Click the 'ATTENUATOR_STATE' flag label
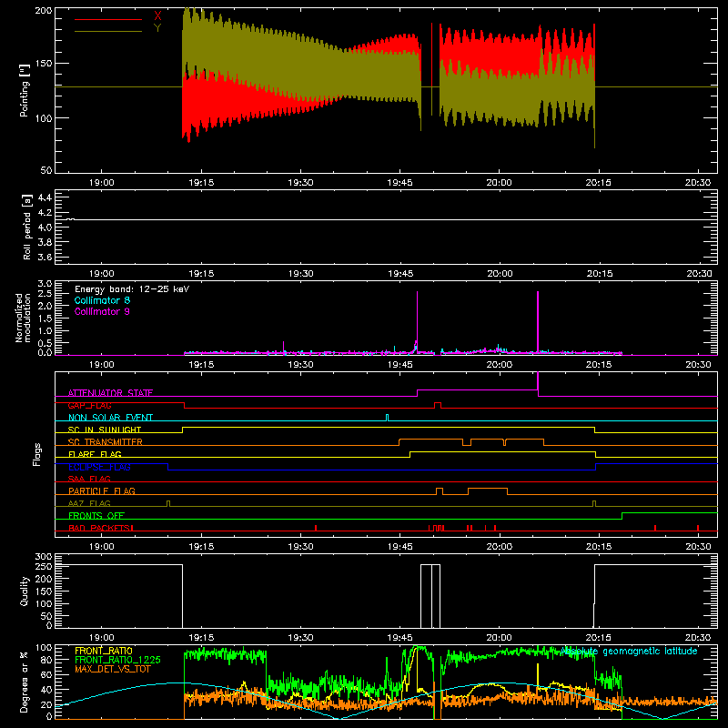 [110, 393]
